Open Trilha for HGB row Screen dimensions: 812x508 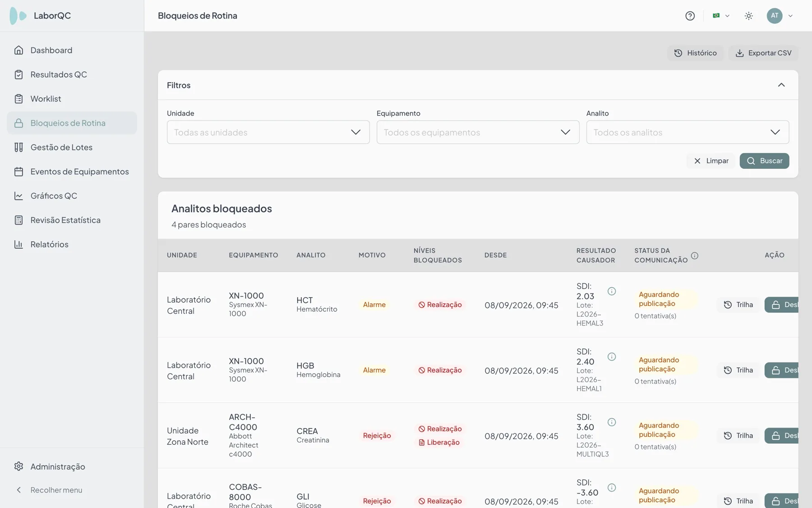tap(738, 370)
